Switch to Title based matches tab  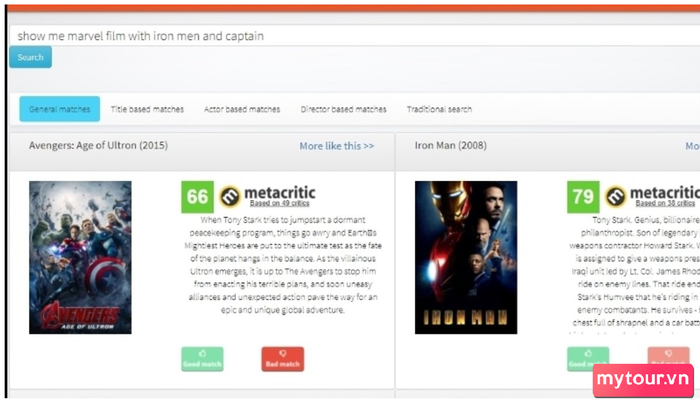[x=147, y=109]
